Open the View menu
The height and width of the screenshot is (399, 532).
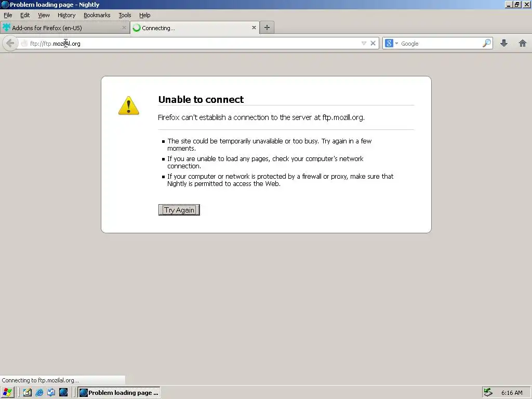[x=44, y=15]
